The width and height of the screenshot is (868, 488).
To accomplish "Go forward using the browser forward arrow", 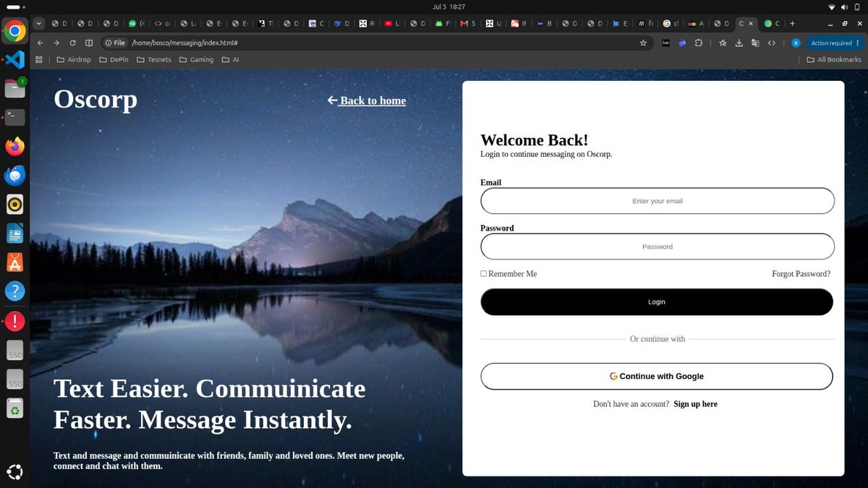I will [x=56, y=43].
